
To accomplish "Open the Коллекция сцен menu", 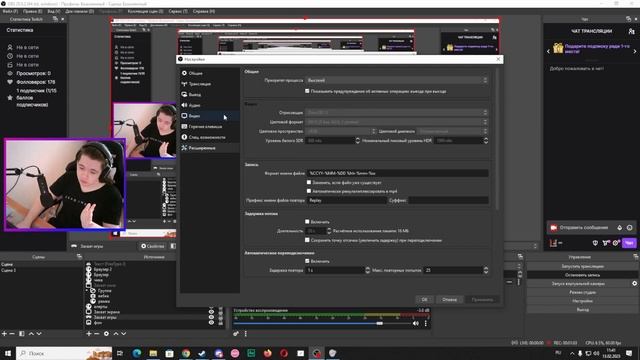I will (145, 11).
